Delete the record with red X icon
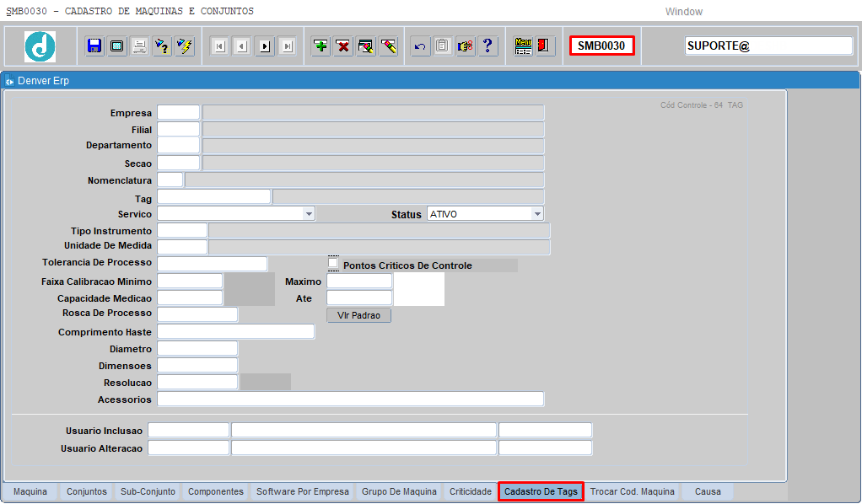 pyautogui.click(x=343, y=46)
